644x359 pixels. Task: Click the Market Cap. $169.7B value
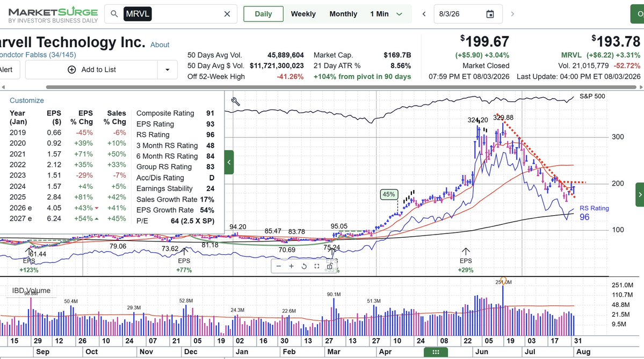point(397,55)
